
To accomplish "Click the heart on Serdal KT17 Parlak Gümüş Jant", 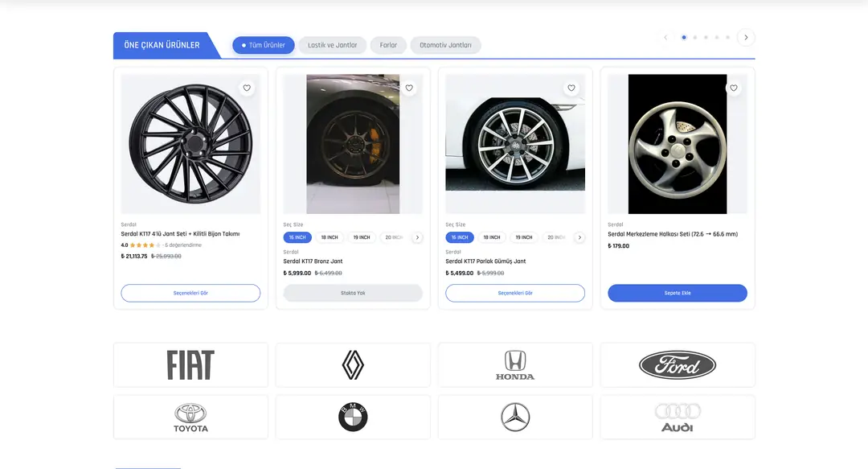I will 571,88.
